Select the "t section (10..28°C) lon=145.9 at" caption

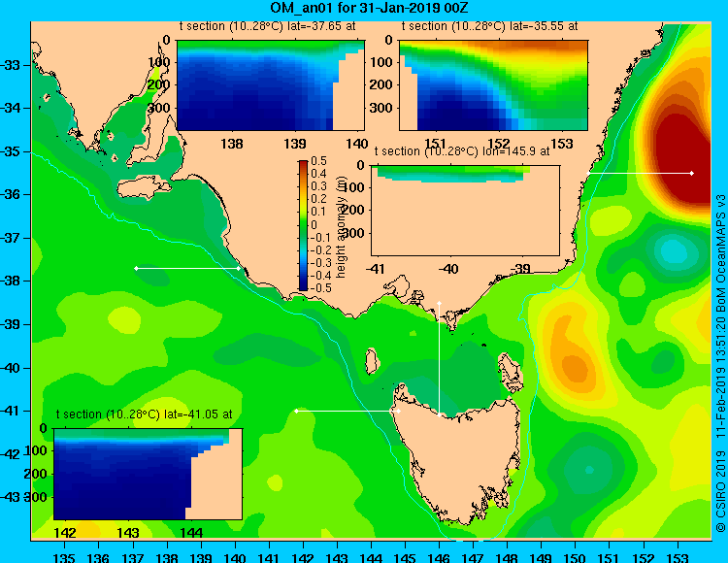pos(462,151)
